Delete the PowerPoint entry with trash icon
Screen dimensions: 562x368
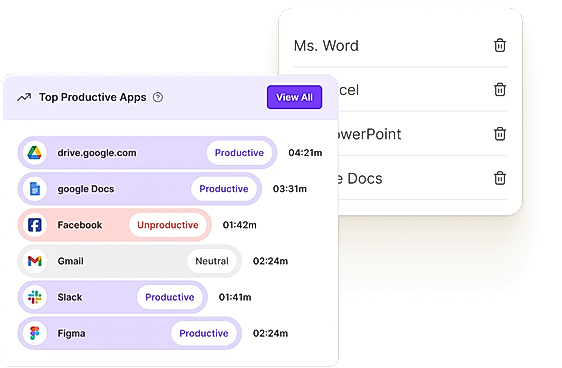[x=500, y=134]
